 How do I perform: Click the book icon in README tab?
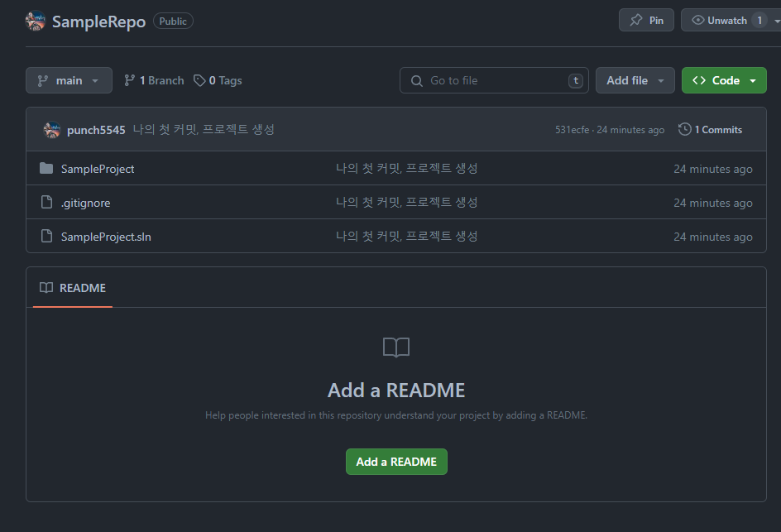[46, 288]
